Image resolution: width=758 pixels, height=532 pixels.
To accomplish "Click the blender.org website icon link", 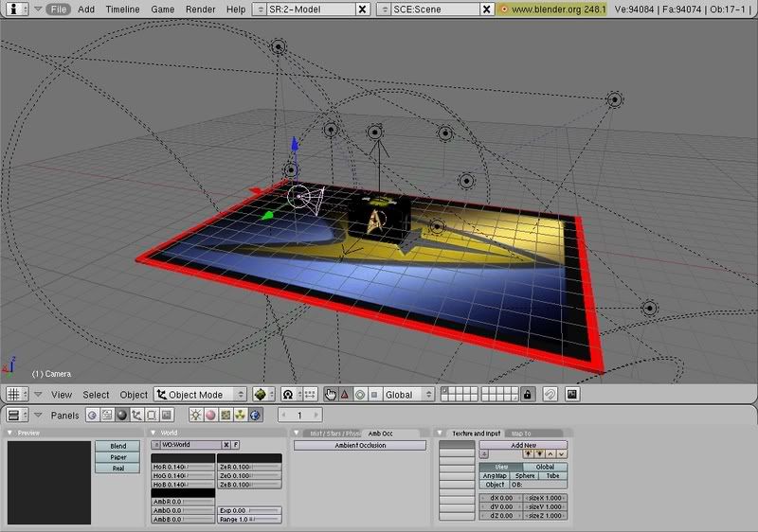I will tap(504, 9).
